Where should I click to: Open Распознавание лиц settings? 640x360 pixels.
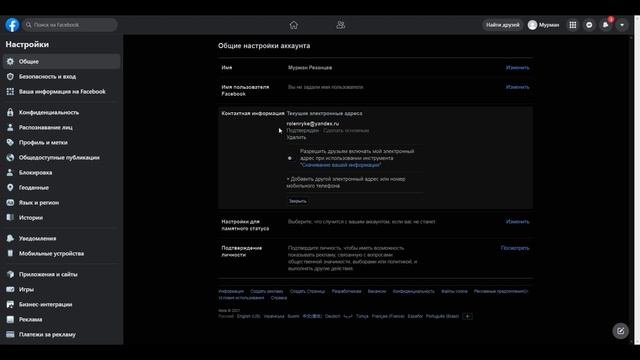point(62,127)
